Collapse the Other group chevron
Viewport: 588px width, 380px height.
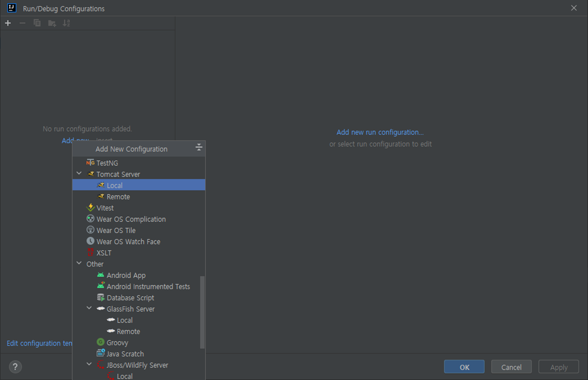pyautogui.click(x=79, y=264)
